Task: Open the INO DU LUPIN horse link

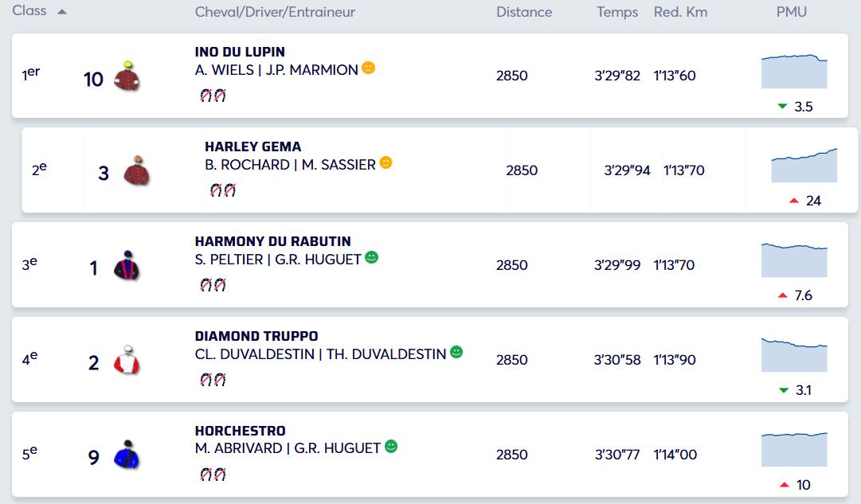Action: point(240,52)
